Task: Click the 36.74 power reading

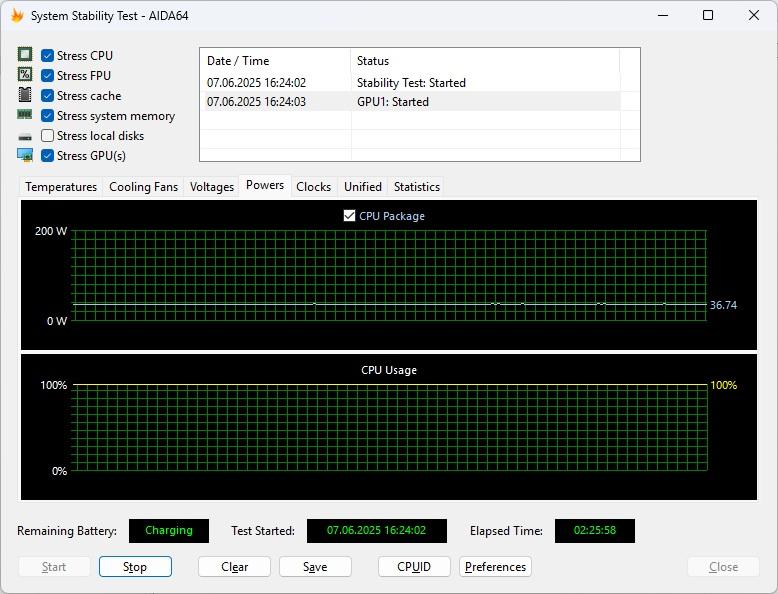Action: pos(723,305)
